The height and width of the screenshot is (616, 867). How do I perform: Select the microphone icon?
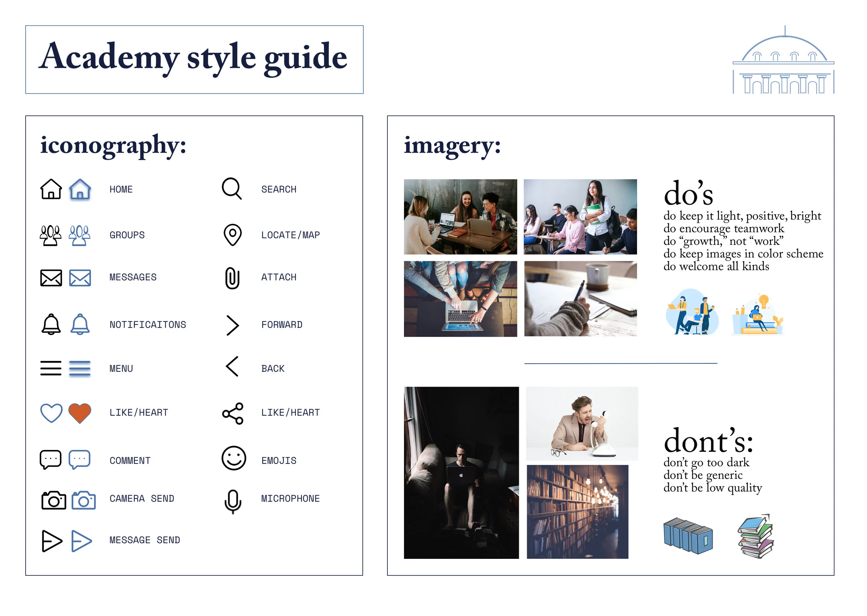(x=233, y=501)
